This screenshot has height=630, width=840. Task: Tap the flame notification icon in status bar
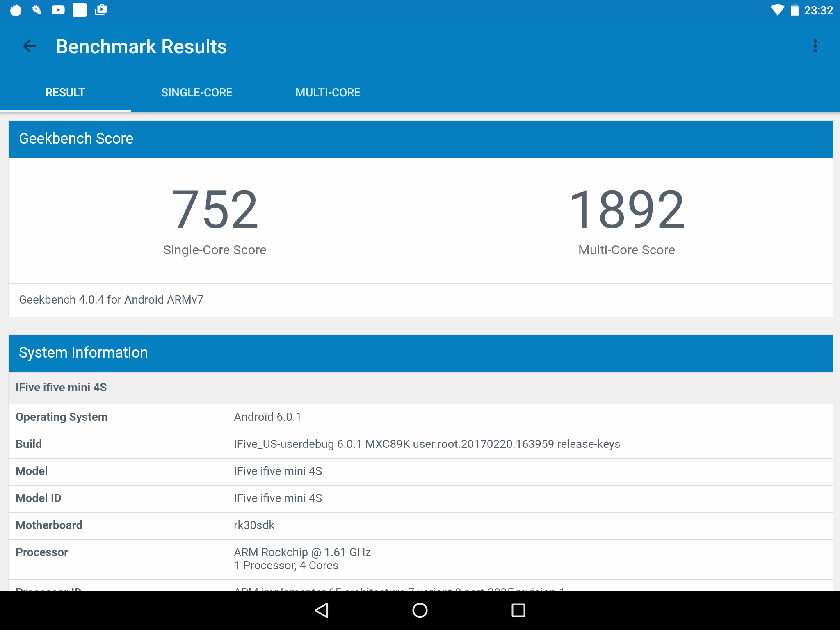pyautogui.click(x=16, y=10)
